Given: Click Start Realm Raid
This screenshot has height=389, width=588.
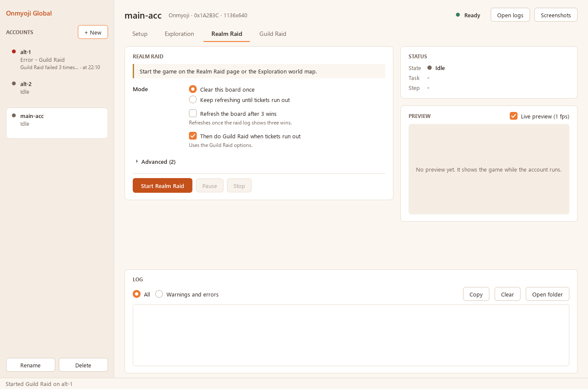Looking at the screenshot, I should pos(163,186).
